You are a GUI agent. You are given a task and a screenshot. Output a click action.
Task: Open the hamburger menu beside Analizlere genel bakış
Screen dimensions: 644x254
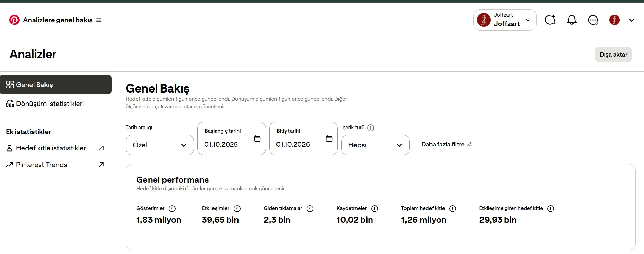pos(99,20)
